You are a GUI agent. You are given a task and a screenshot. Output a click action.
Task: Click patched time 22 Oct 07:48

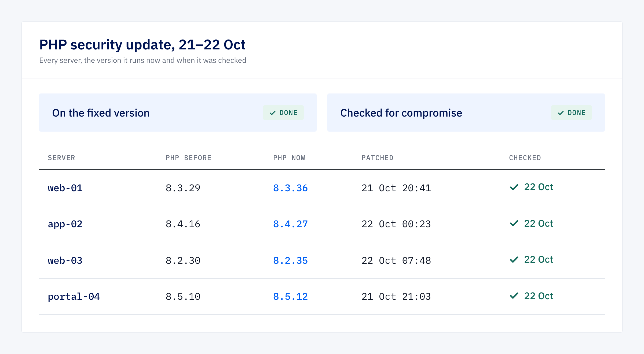396,261
